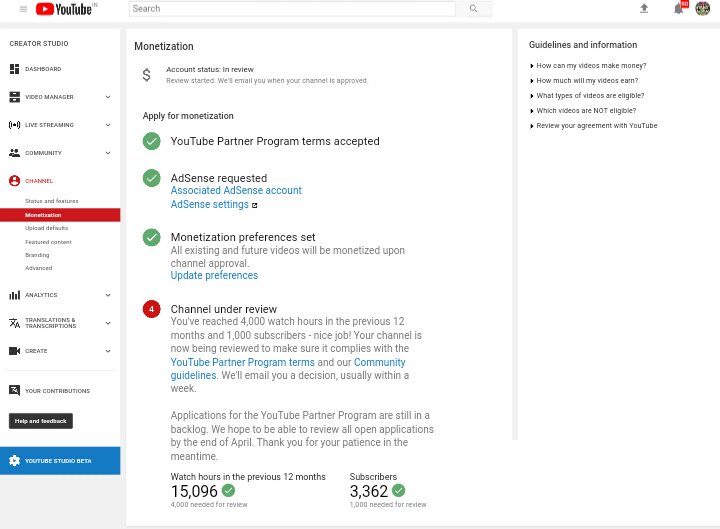Click the Dashboard label
Image resolution: width=720 pixels, height=529 pixels.
(43, 69)
